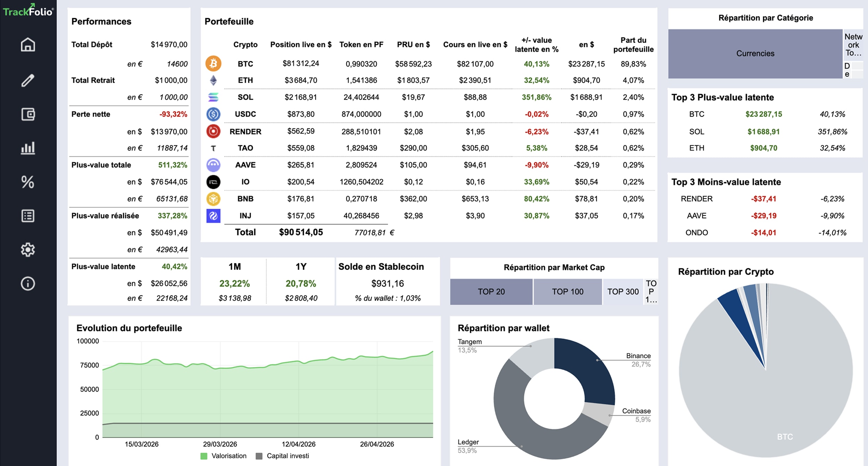
Task: Click the 'Cours en live en $' header
Action: (x=475, y=44)
